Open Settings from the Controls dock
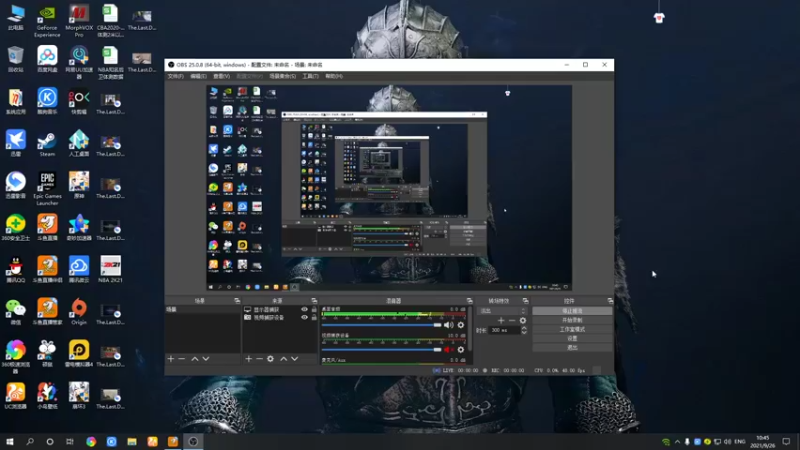This screenshot has width=800, height=450. pyautogui.click(x=572, y=338)
